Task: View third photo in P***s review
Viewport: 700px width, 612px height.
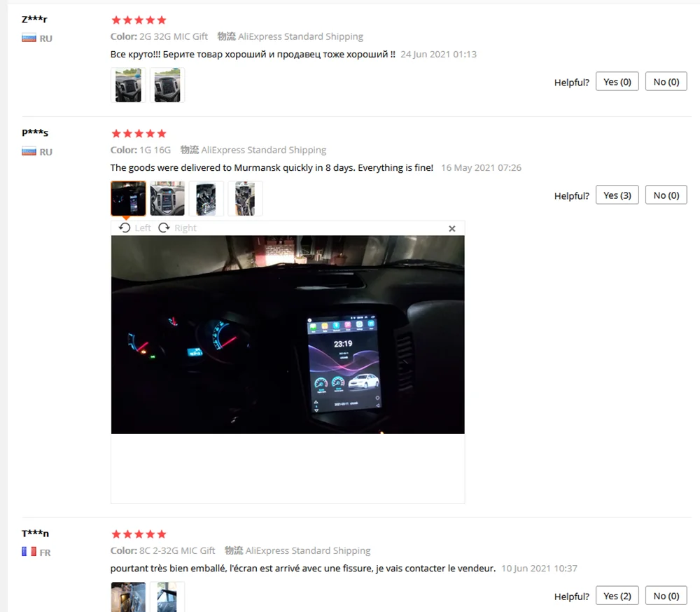Action: click(x=206, y=199)
